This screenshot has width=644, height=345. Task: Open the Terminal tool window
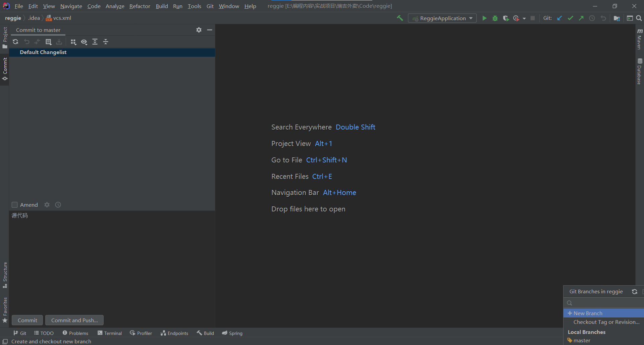pyautogui.click(x=110, y=333)
